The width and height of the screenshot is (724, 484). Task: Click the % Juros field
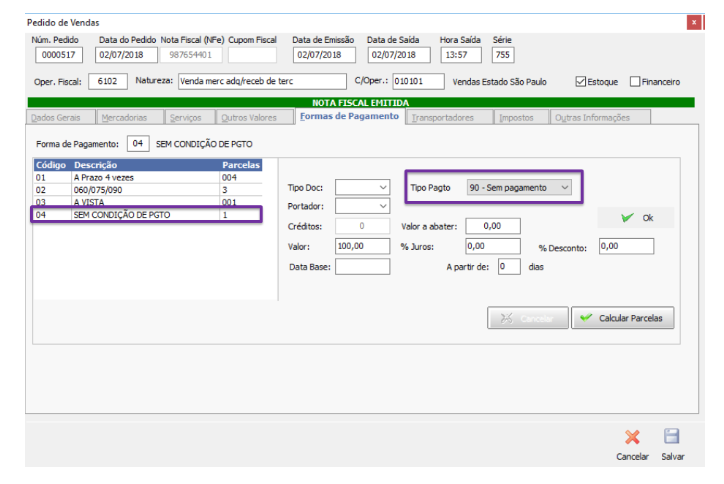point(493,246)
